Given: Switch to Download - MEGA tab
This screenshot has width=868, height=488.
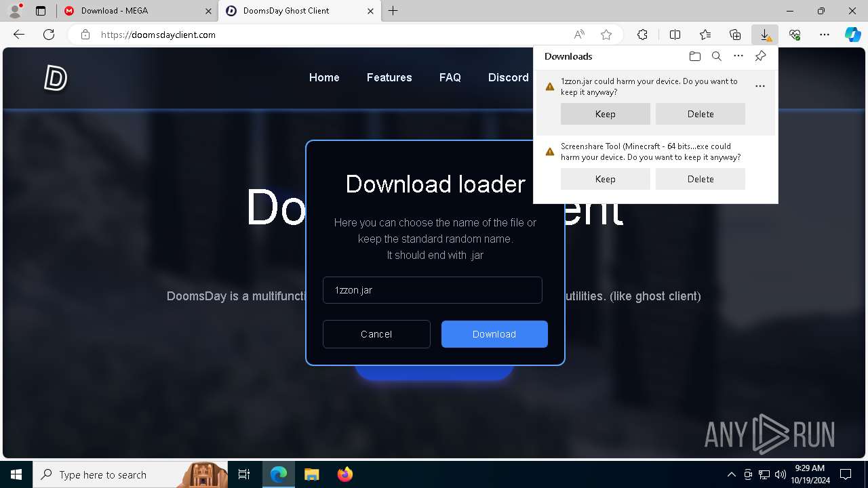Looking at the screenshot, I should (x=137, y=11).
